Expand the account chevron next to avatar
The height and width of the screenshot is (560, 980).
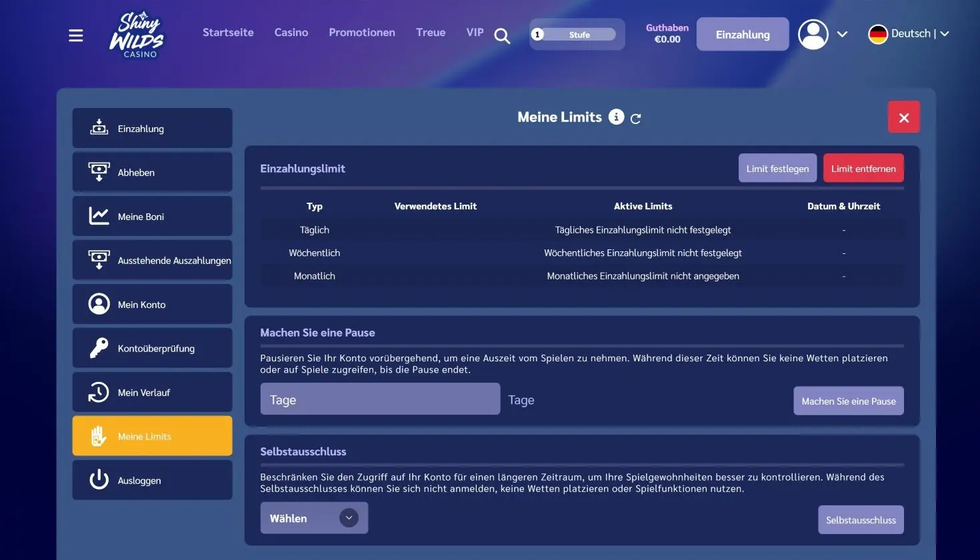click(842, 34)
